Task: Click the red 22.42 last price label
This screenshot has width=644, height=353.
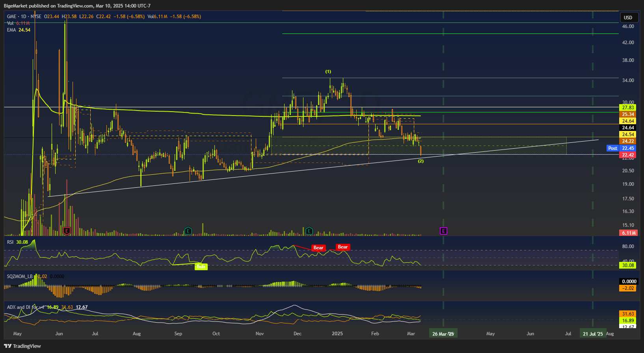Action: tap(628, 155)
